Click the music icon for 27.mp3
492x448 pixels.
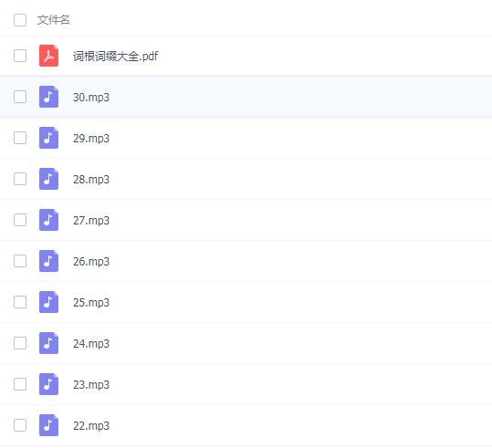point(48,220)
